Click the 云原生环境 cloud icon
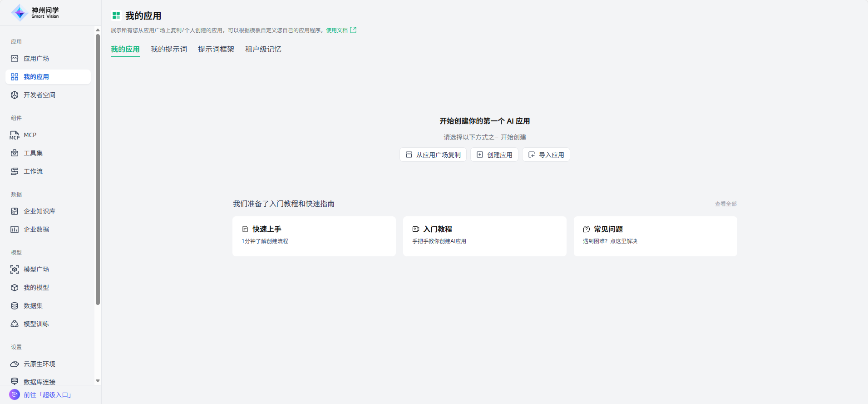868x404 pixels. coord(15,364)
